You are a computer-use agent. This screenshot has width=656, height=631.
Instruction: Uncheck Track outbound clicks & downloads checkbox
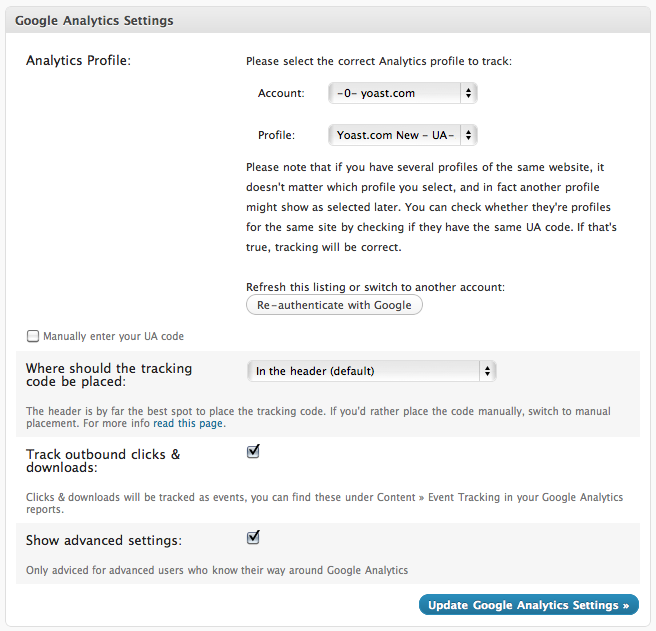point(253,451)
